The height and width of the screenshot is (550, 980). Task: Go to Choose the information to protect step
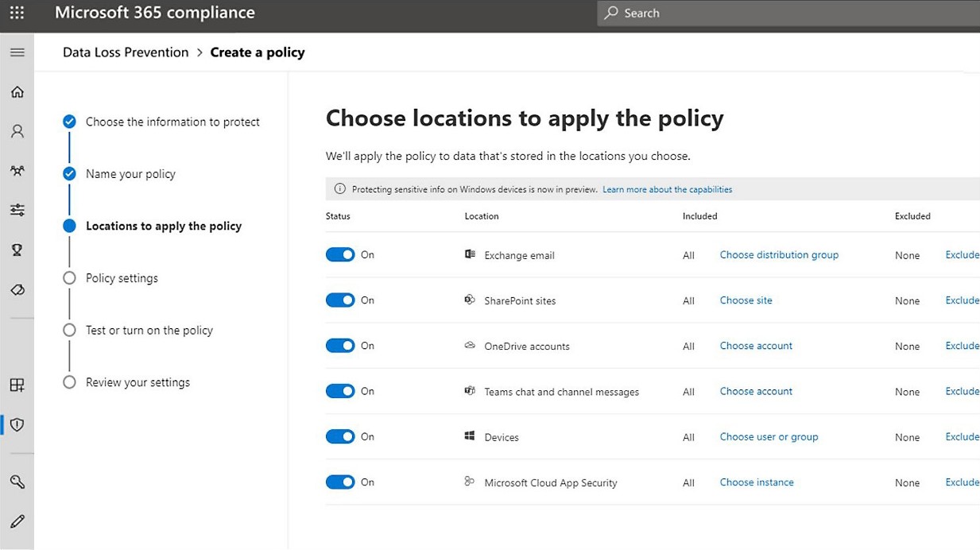172,122
